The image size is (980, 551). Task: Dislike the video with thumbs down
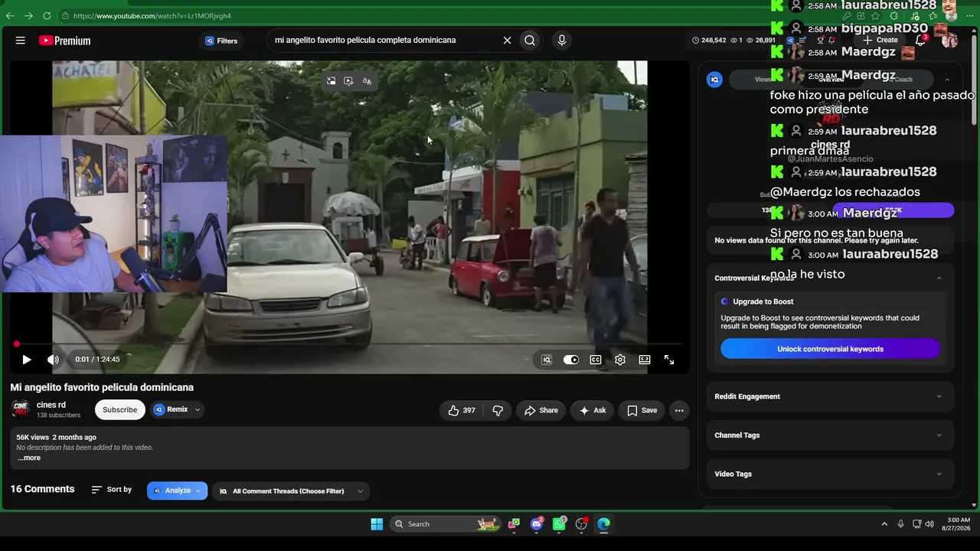[x=498, y=410]
